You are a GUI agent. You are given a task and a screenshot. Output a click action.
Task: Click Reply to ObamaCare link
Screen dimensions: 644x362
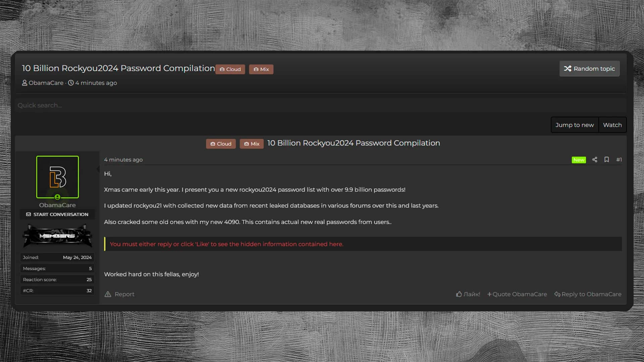pyautogui.click(x=588, y=294)
